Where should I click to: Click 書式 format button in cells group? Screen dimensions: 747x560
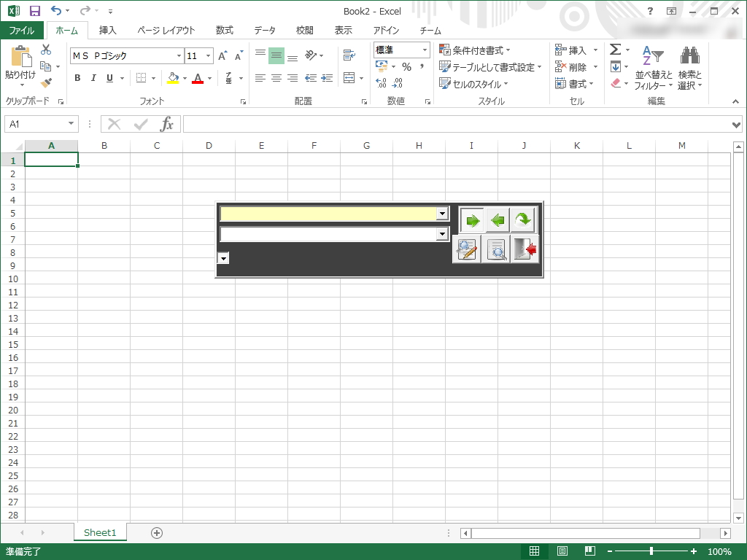pyautogui.click(x=575, y=84)
